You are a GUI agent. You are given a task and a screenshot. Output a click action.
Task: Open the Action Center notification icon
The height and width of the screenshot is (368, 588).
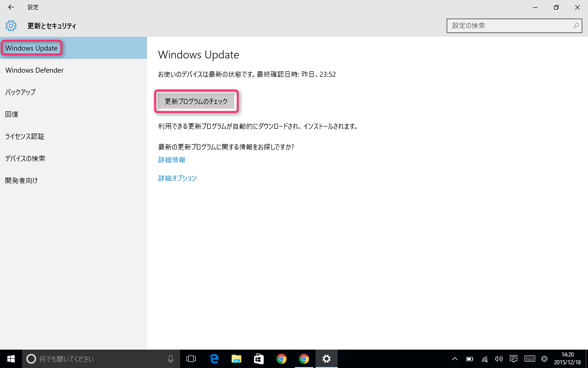coord(514,359)
